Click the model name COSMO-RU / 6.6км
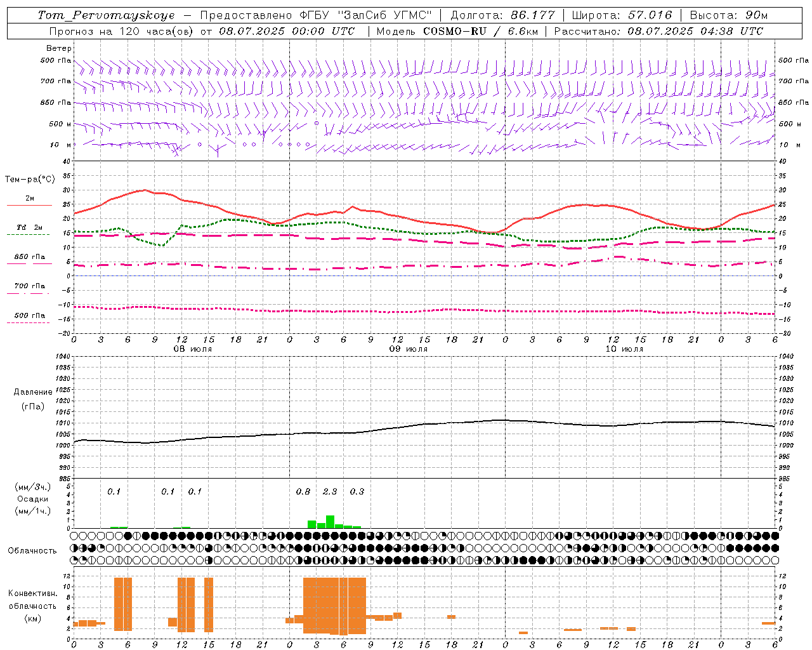Image resolution: width=812 pixels, height=650 pixels. click(480, 31)
